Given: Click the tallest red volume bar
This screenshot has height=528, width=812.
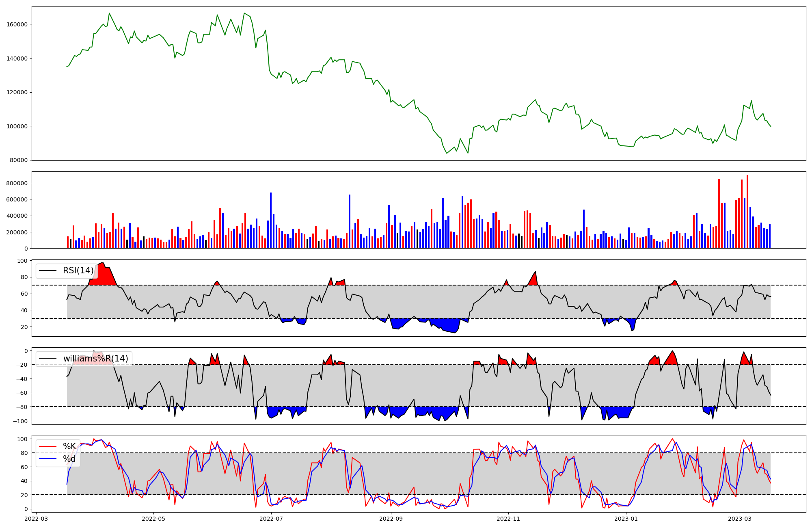Looking at the screenshot, I should [x=747, y=211].
